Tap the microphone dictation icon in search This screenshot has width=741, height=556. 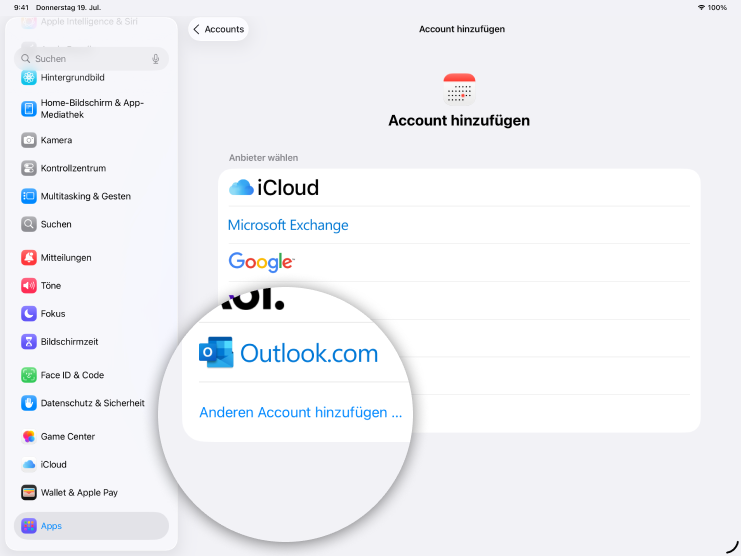pyautogui.click(x=156, y=59)
